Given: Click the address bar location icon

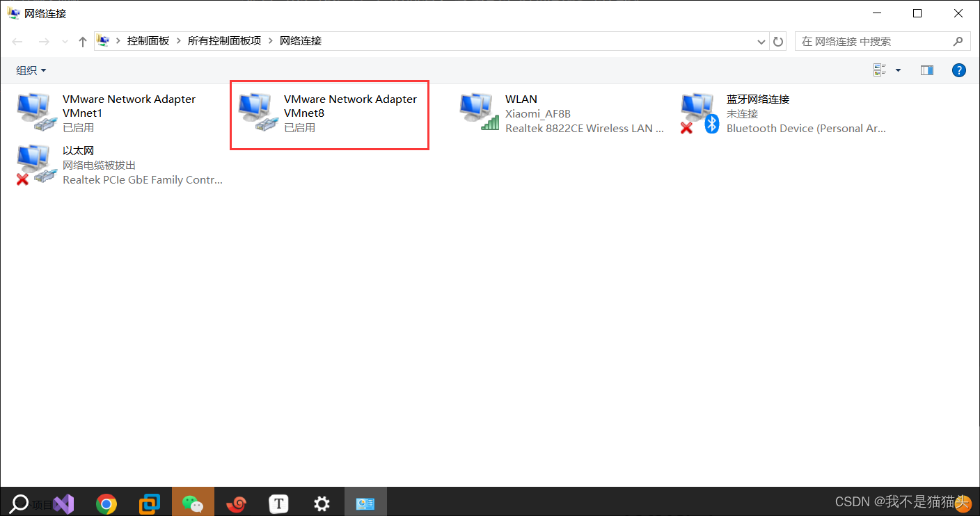Looking at the screenshot, I should (103, 41).
